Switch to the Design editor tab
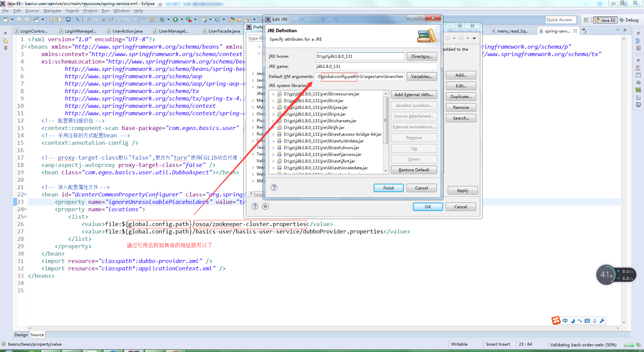644x352 pixels. (x=21, y=335)
